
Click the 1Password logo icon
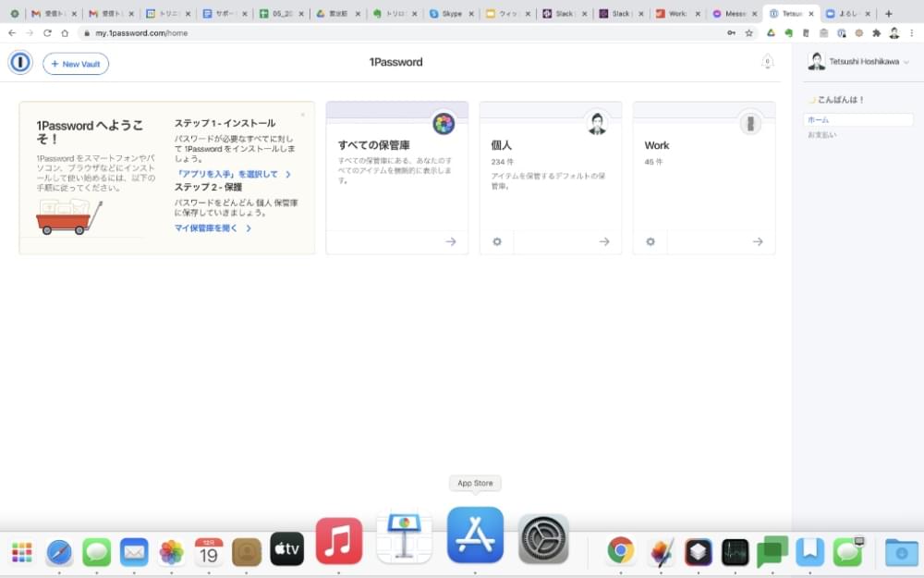(x=20, y=63)
